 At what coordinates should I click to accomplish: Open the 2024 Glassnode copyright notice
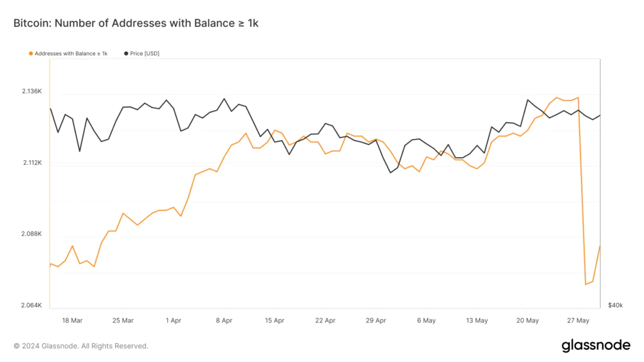click(x=81, y=346)
